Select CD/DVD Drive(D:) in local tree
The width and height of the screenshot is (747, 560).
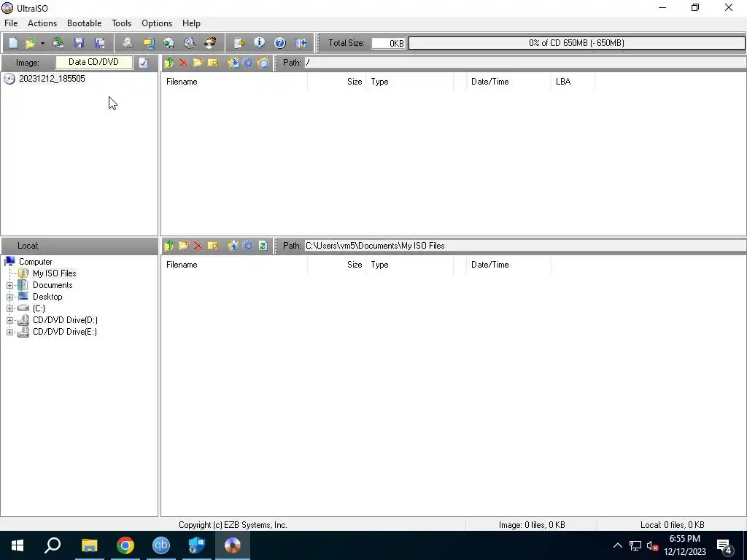tap(65, 320)
